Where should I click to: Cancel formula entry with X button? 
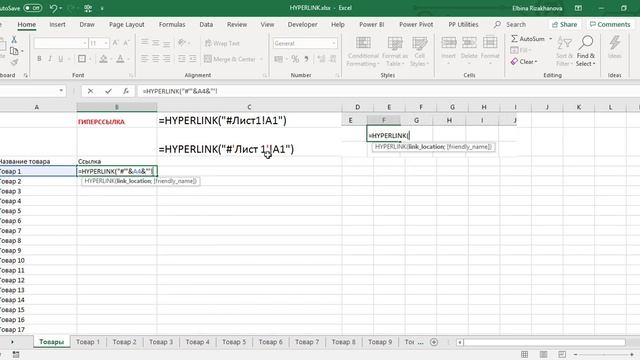pos(90,91)
